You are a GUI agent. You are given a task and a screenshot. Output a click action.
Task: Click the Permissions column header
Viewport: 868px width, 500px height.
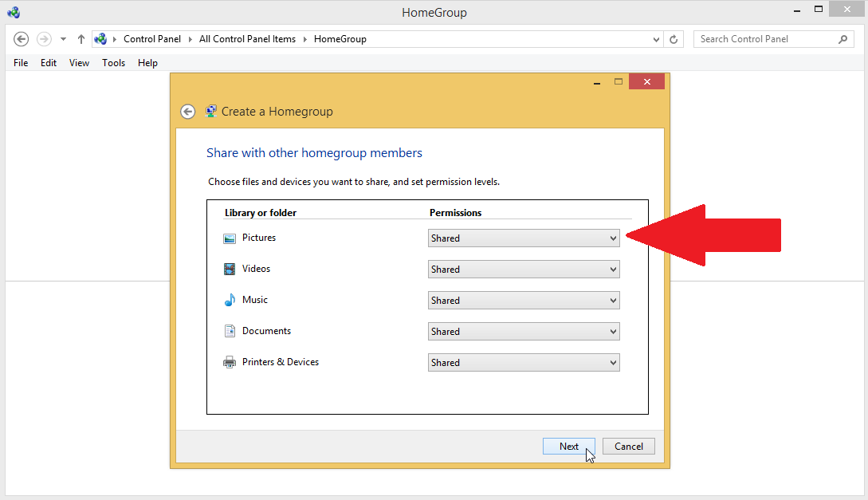coord(455,213)
